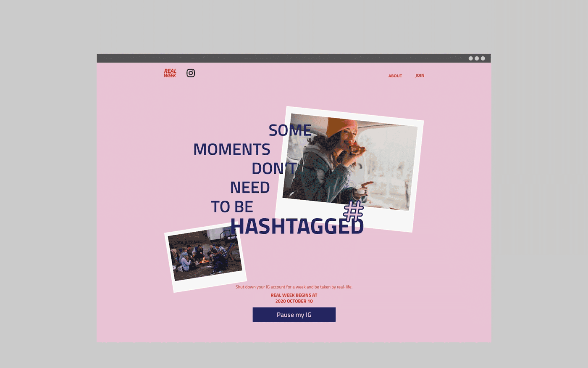Viewport: 588px width, 368px height.
Task: Open the About page
Action: 395,76
